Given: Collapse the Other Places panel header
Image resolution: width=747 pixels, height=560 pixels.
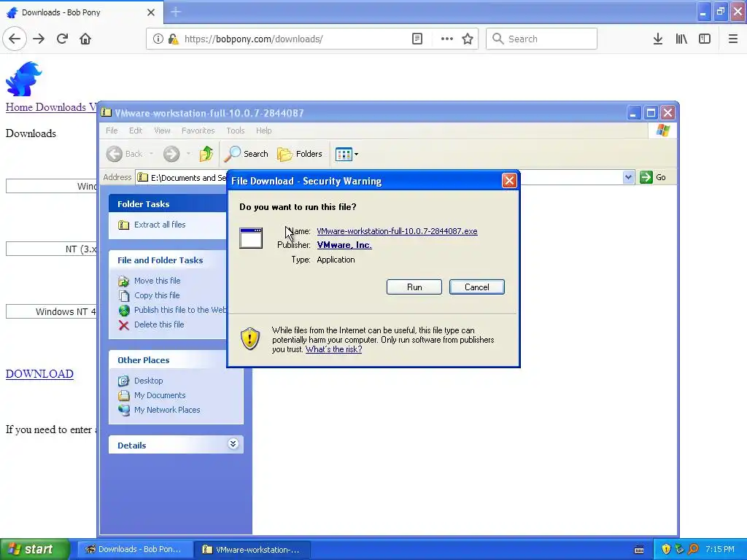Looking at the screenshot, I should click(168, 360).
